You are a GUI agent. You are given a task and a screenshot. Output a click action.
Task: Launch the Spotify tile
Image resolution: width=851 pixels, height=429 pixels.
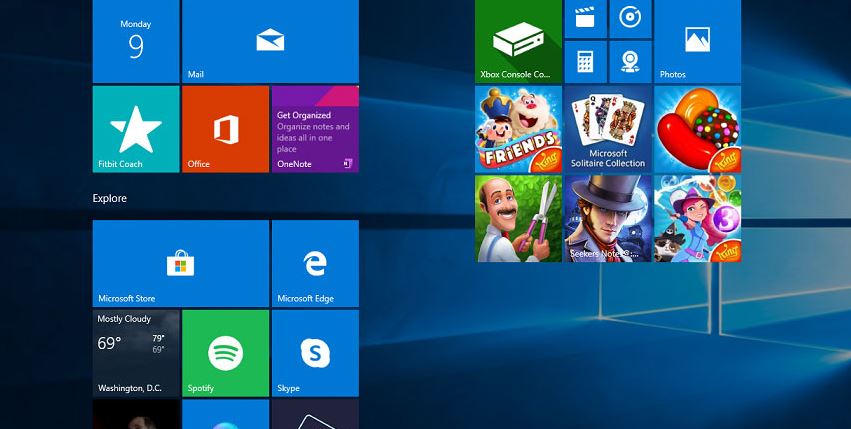pyautogui.click(x=225, y=353)
